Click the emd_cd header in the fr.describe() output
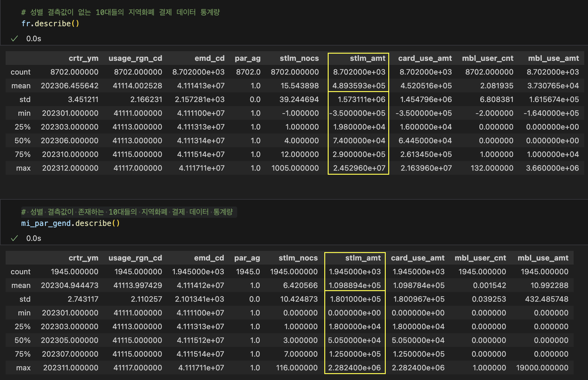The height and width of the screenshot is (380, 588). point(210,58)
